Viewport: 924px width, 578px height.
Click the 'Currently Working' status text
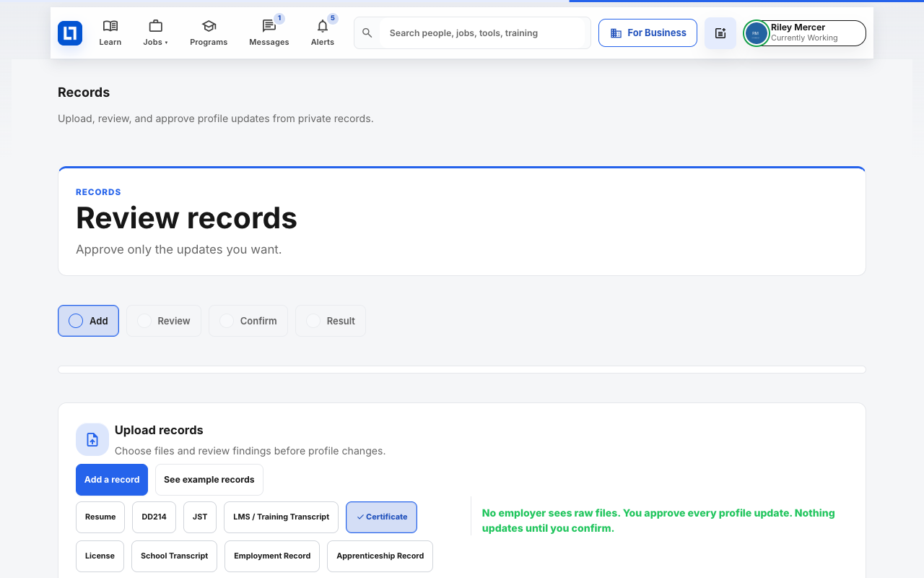[x=804, y=38]
